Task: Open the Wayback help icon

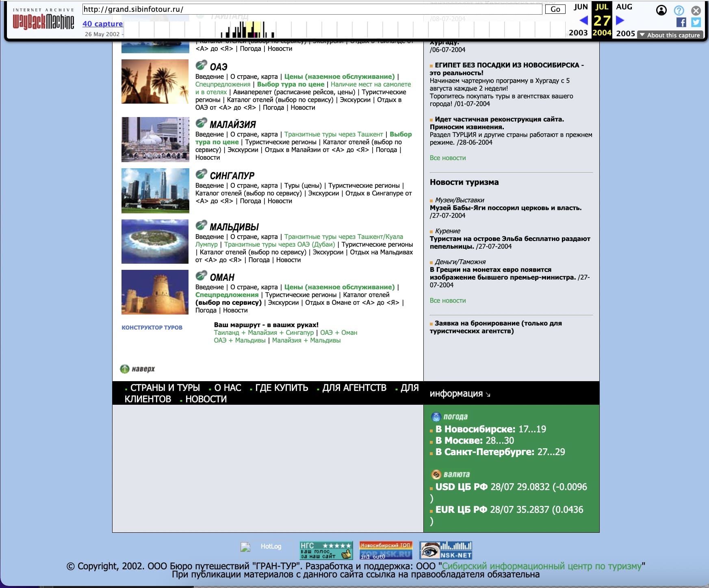Action: tap(679, 10)
